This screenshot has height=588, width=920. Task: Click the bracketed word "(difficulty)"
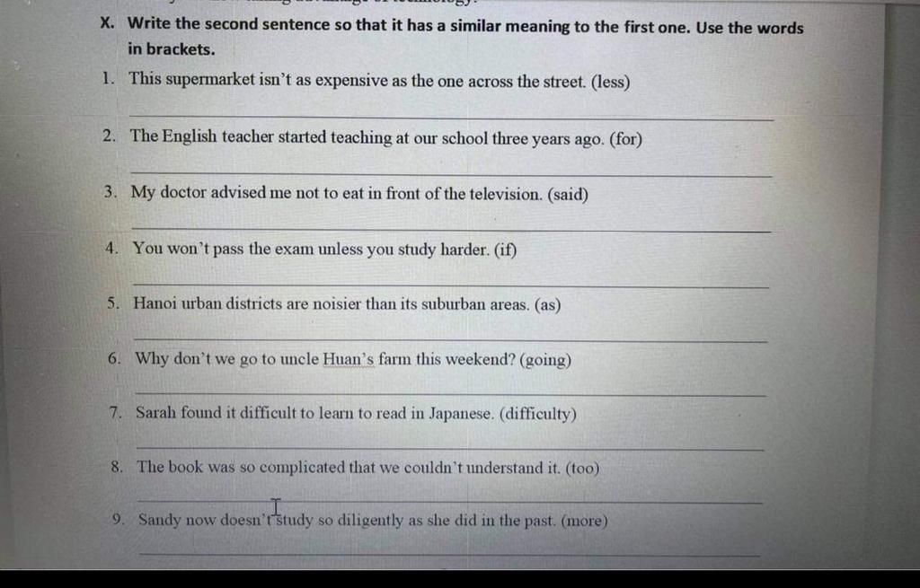pos(537,414)
